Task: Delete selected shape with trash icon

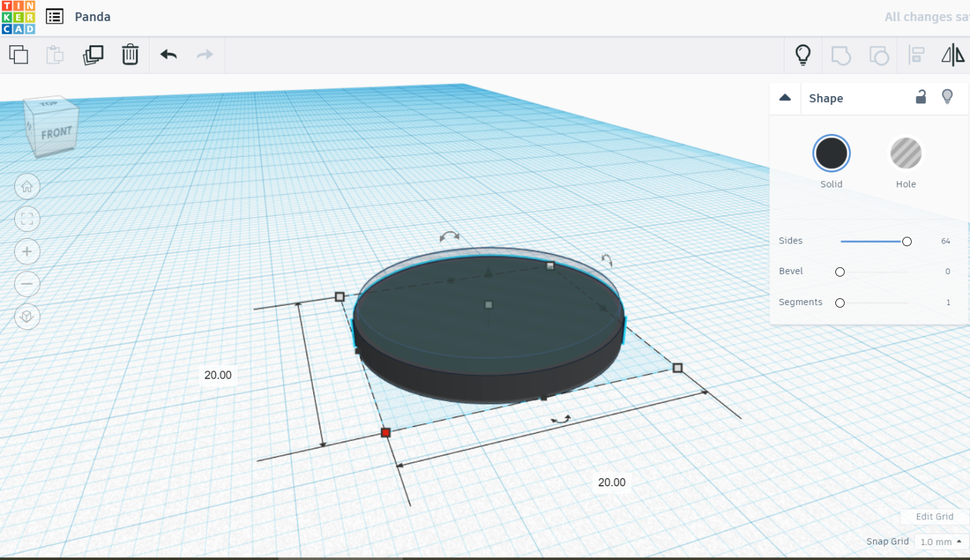Action: click(x=130, y=55)
